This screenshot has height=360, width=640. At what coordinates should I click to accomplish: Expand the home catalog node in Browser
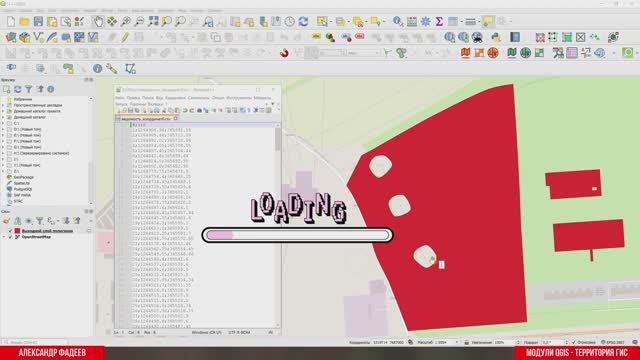[x=3, y=117]
